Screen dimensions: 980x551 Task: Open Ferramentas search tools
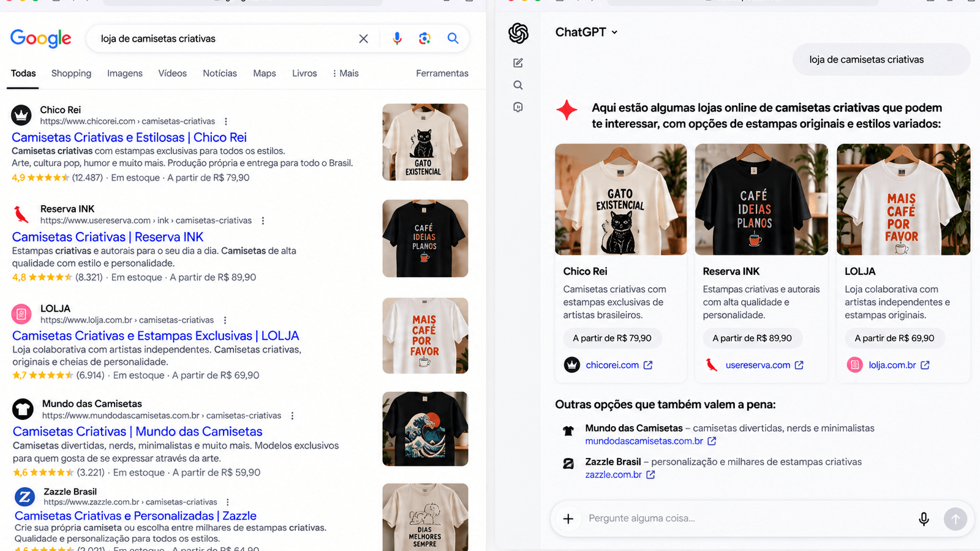tap(442, 73)
